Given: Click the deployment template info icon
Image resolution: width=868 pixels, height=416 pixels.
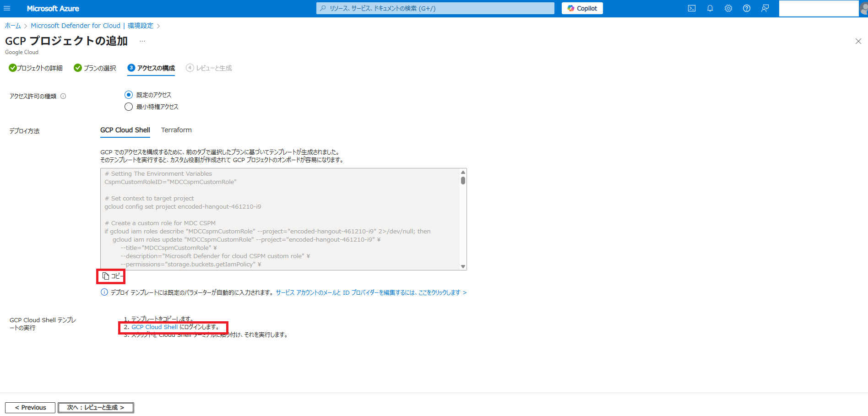Looking at the screenshot, I should point(104,292).
